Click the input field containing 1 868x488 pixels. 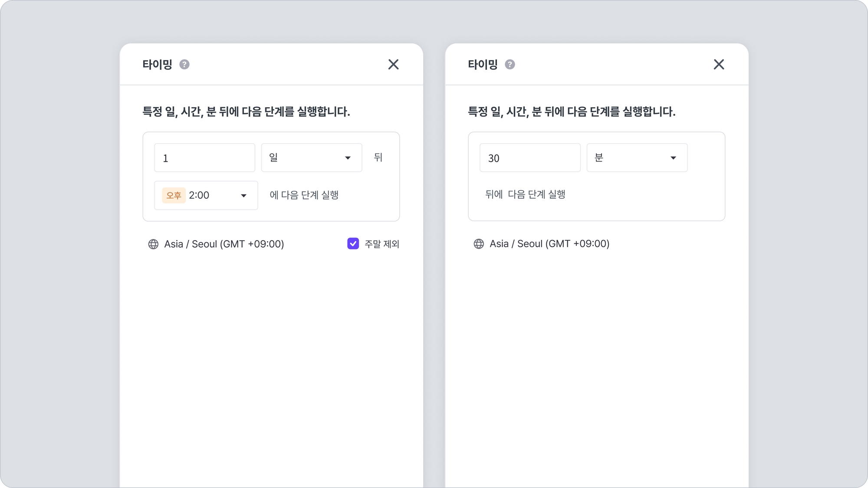pyautogui.click(x=204, y=158)
